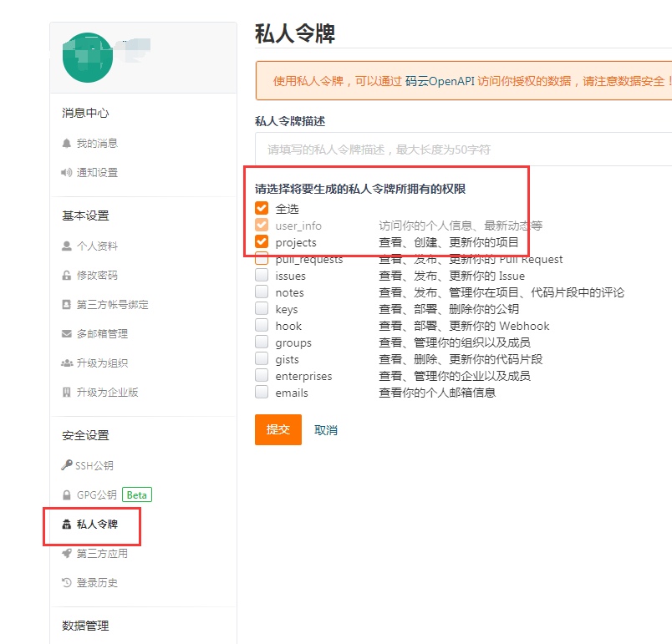Click the 提交 submit button
The width and height of the screenshot is (672, 644).
point(278,429)
